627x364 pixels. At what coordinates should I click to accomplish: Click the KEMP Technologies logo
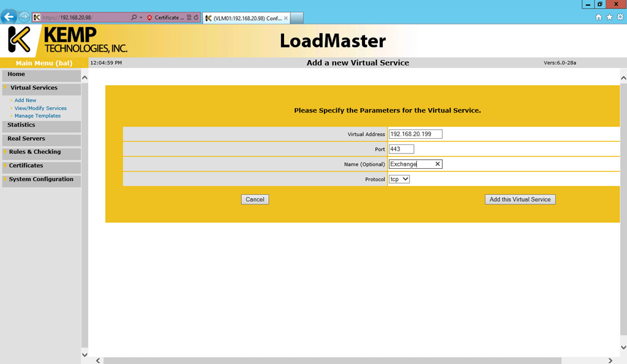[67, 40]
